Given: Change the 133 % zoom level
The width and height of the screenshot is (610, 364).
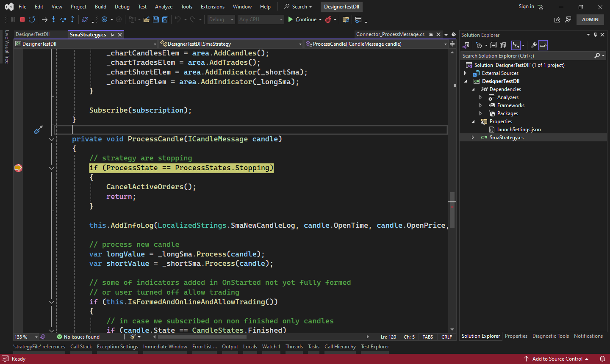Looking at the screenshot, I should (x=26, y=337).
